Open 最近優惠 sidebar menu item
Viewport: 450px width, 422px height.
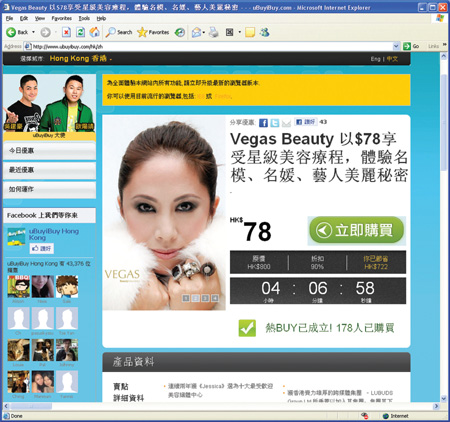click(49, 170)
